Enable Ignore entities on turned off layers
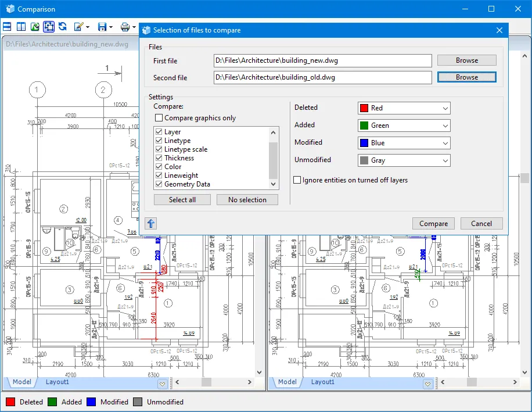The height and width of the screenshot is (412, 532). [297, 180]
